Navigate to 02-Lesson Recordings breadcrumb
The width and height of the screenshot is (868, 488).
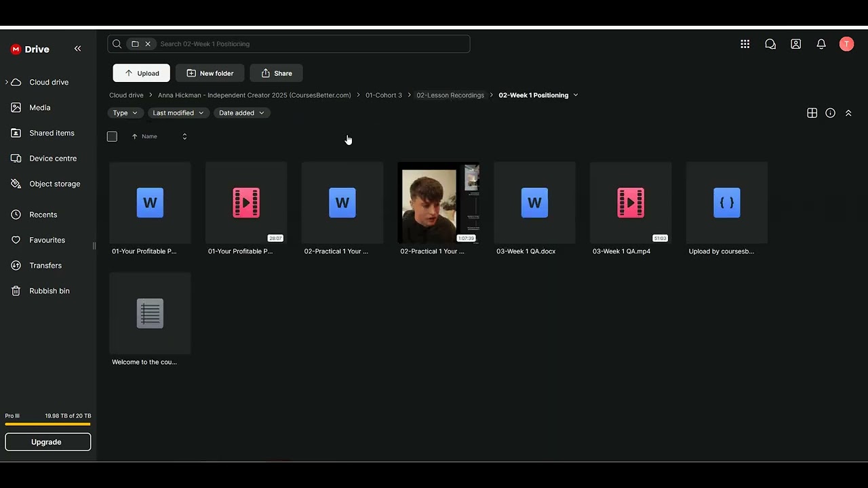(450, 96)
